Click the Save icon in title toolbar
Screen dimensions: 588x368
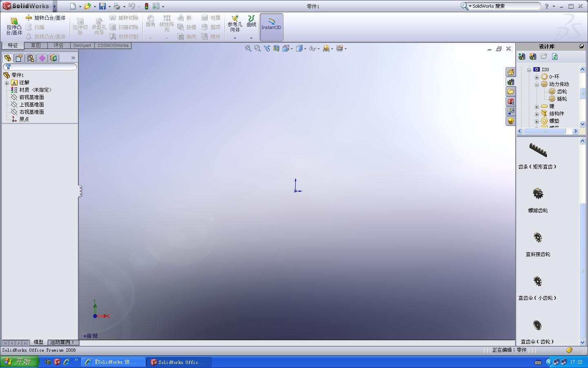click(102, 6)
